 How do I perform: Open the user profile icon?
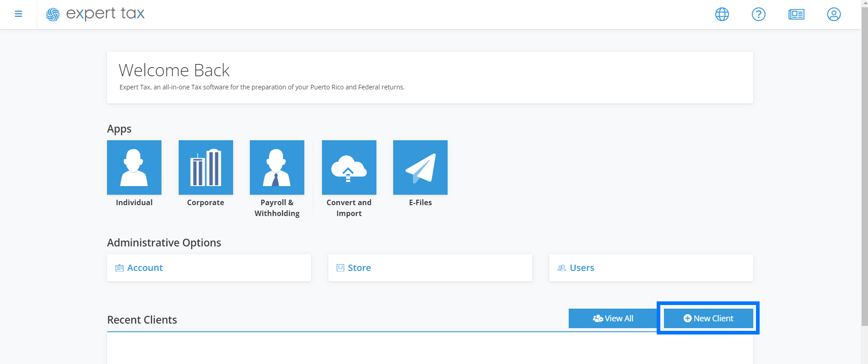(x=834, y=15)
